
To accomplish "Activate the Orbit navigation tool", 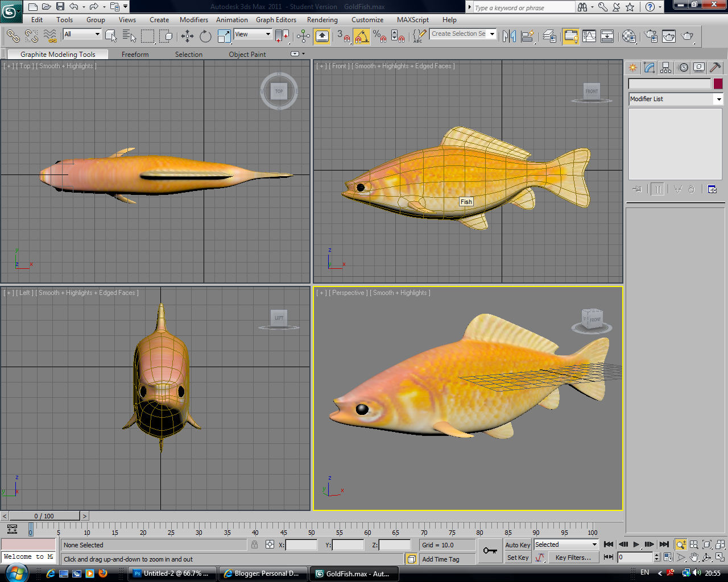I will pyautogui.click(x=707, y=557).
